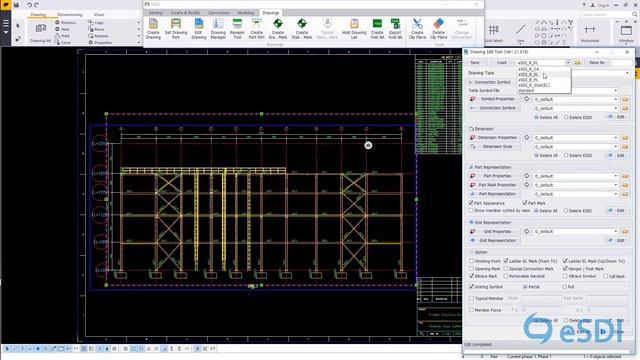Click the folder icon in the Part Properties row
This screenshot has height=360, width=640.
pos(625,176)
